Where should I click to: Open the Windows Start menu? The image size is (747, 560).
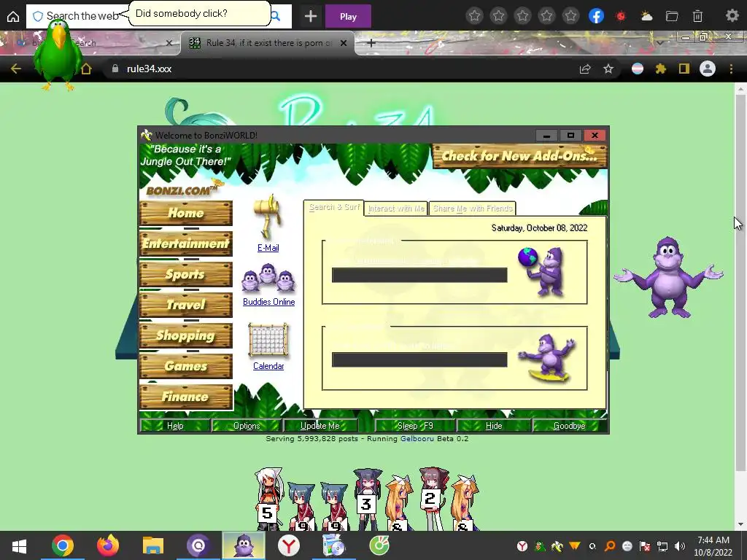click(19, 545)
